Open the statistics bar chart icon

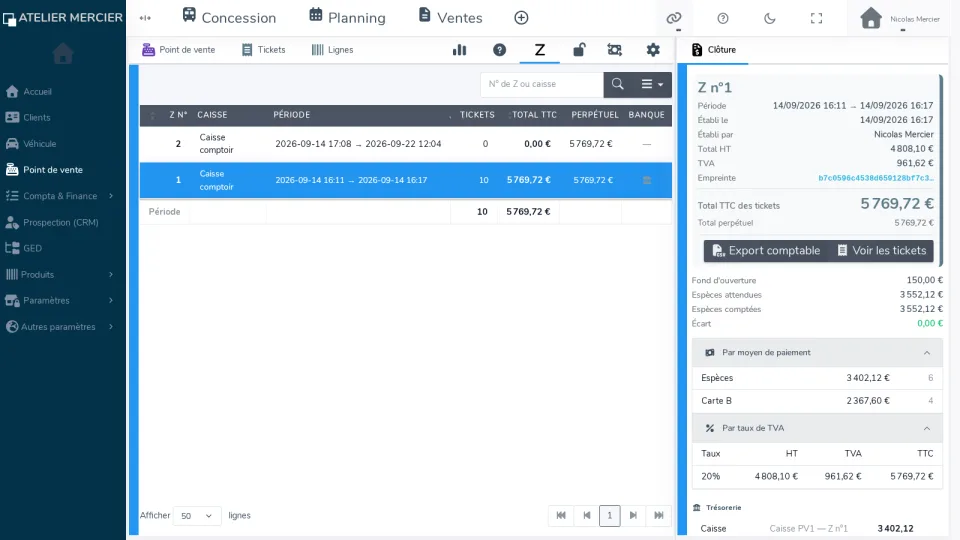click(459, 50)
